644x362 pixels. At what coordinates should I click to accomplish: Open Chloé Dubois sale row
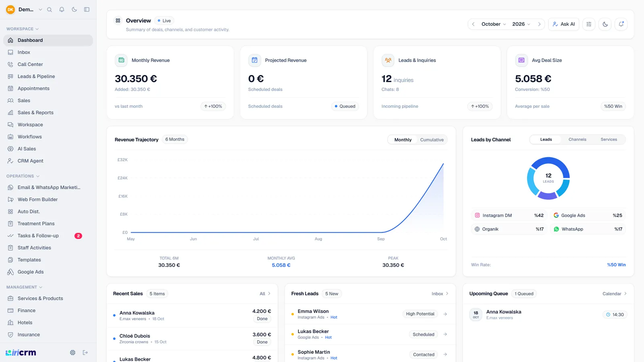[192, 338]
